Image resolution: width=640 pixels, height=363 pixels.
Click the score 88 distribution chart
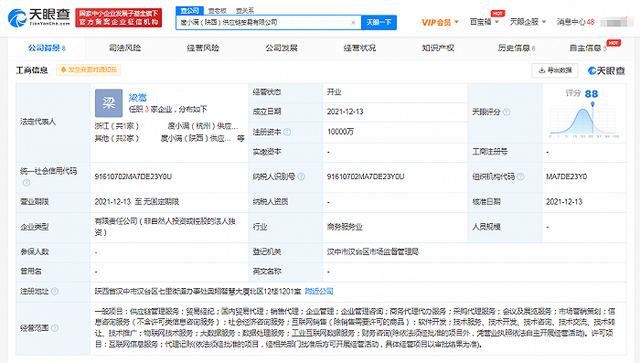[584, 120]
